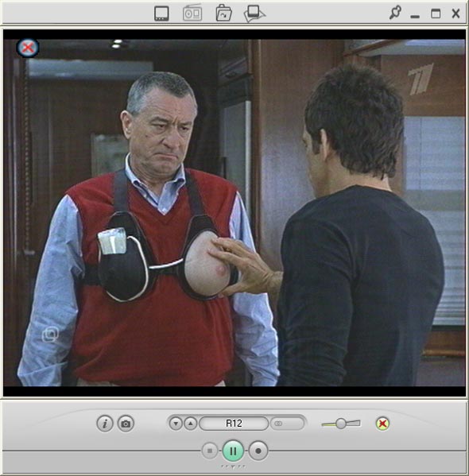Go to the previous channel down arrow
This screenshot has height=476, width=469.
(176, 424)
